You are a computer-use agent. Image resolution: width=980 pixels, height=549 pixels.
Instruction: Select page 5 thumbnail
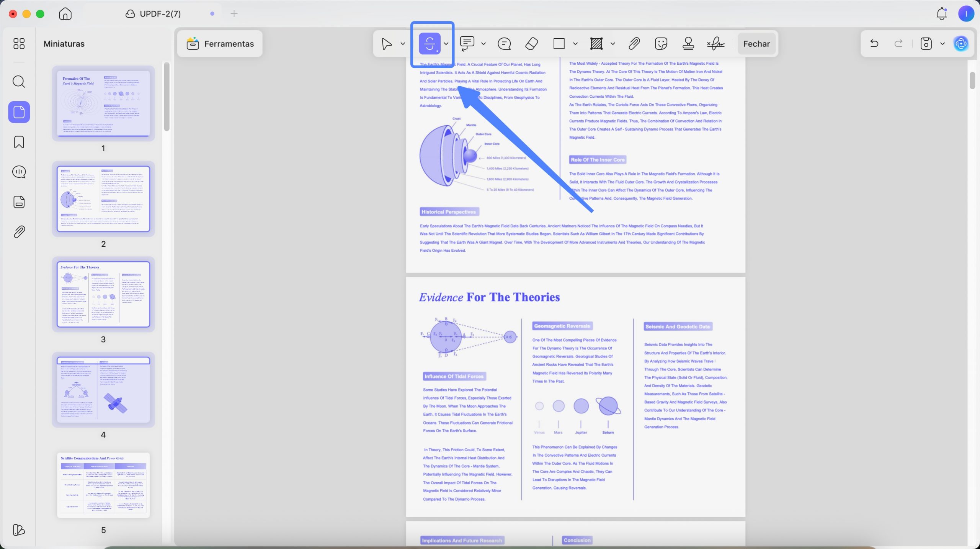(103, 485)
